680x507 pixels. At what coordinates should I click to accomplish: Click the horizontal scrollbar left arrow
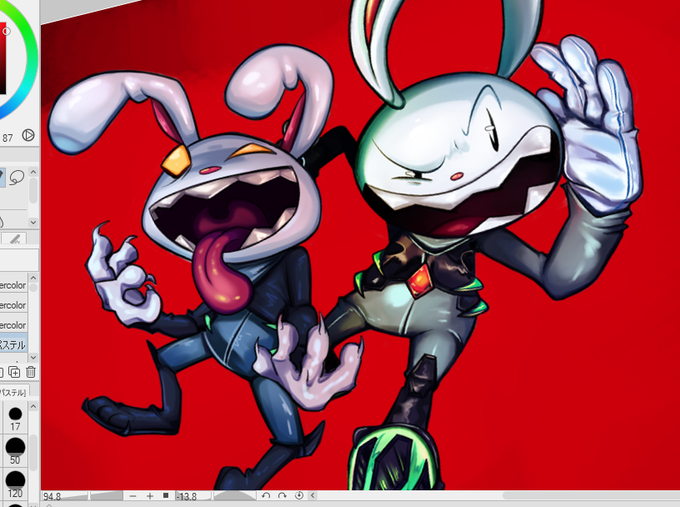click(x=312, y=495)
